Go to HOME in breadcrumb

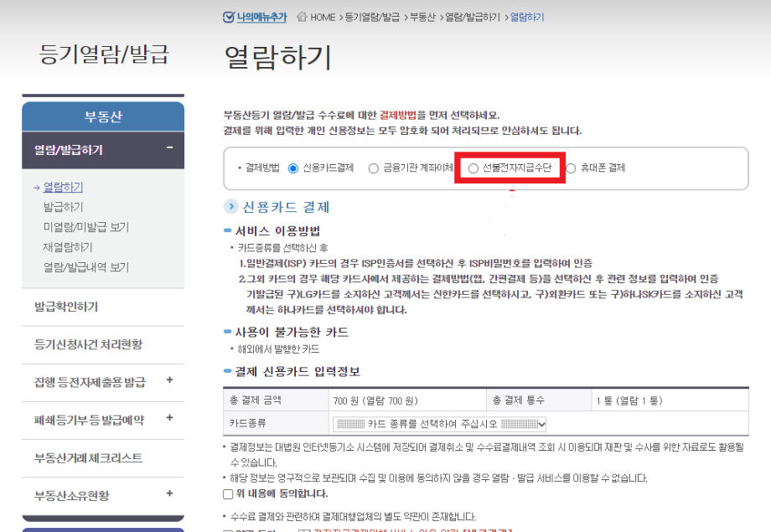pos(323,18)
